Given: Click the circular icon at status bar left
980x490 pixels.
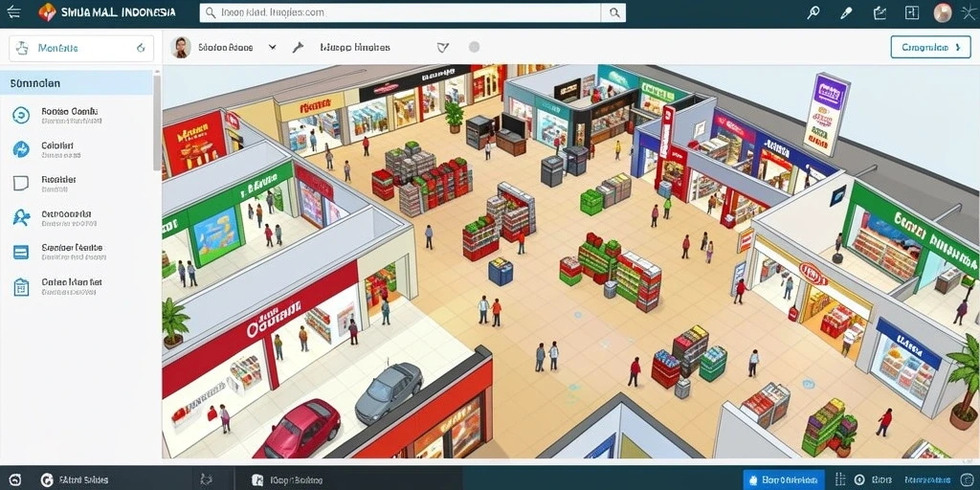Looking at the screenshot, I should pyautogui.click(x=15, y=480).
